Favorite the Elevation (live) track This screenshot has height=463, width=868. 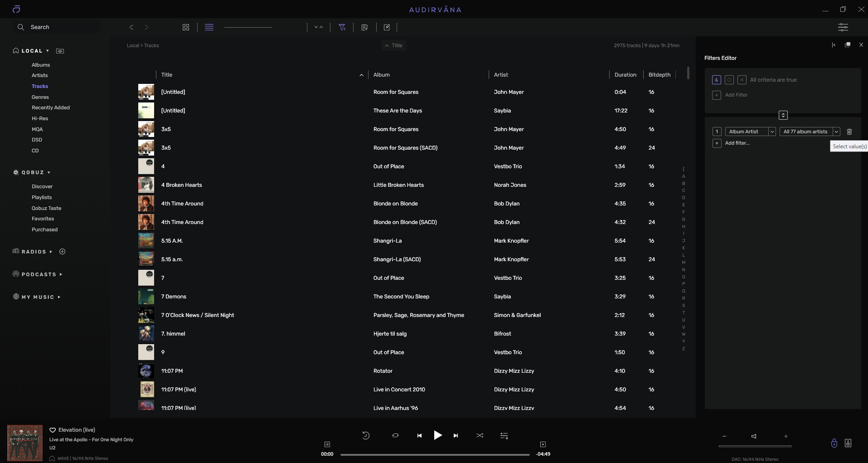pos(53,430)
